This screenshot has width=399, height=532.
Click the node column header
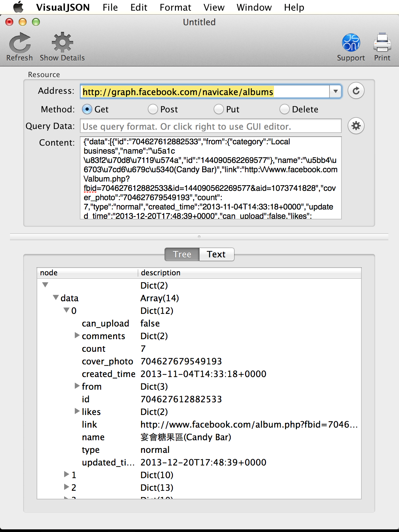87,273
